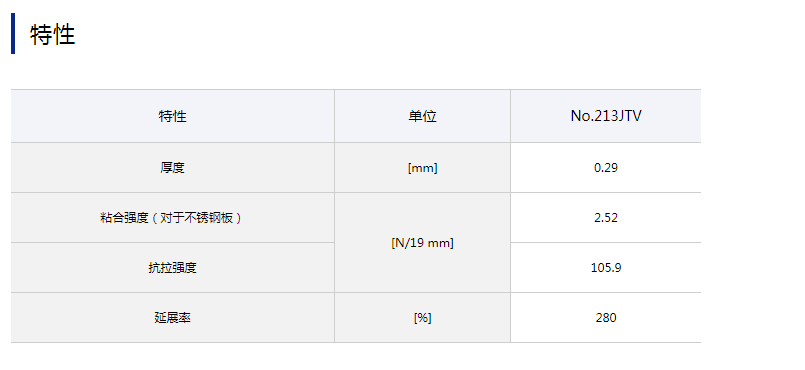The image size is (805, 370).
Task: Click the 0.29 thickness value
Action: (x=606, y=168)
